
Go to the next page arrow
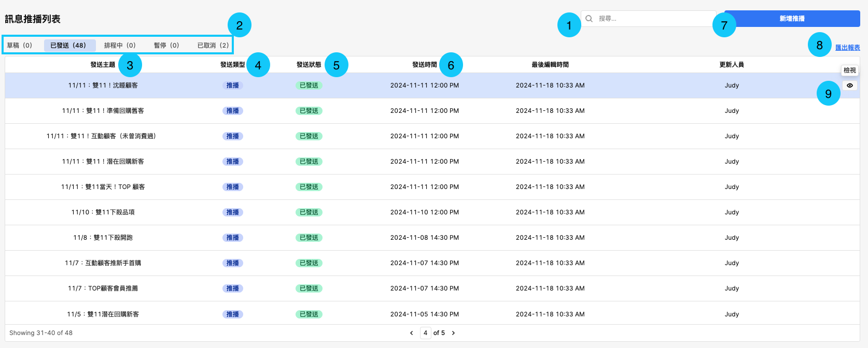point(453,333)
